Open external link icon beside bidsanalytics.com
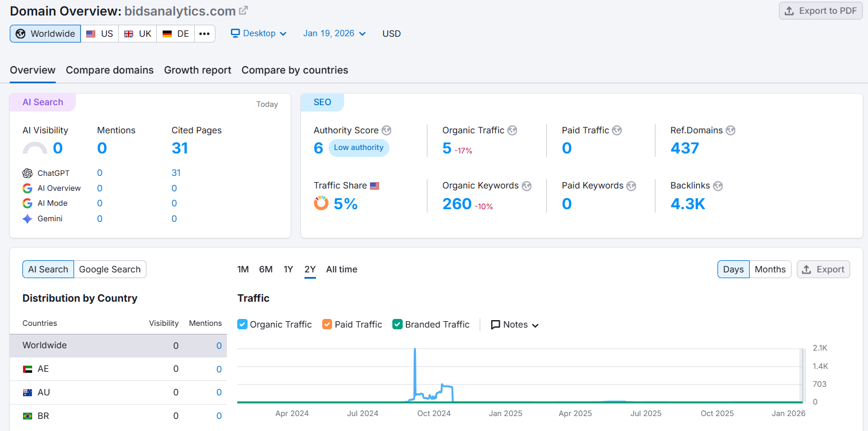This screenshot has width=868, height=431. 244,10
